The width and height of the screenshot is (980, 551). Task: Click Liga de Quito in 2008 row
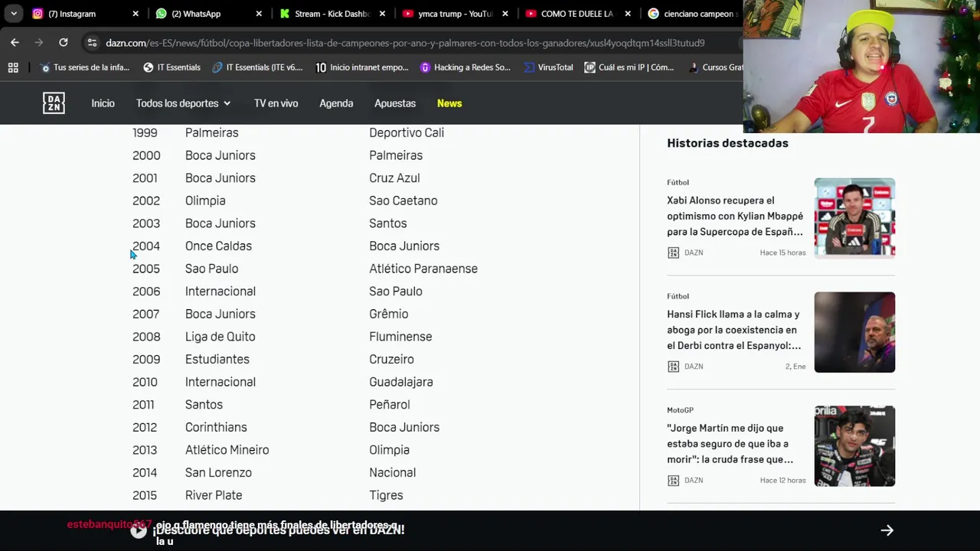tap(220, 337)
